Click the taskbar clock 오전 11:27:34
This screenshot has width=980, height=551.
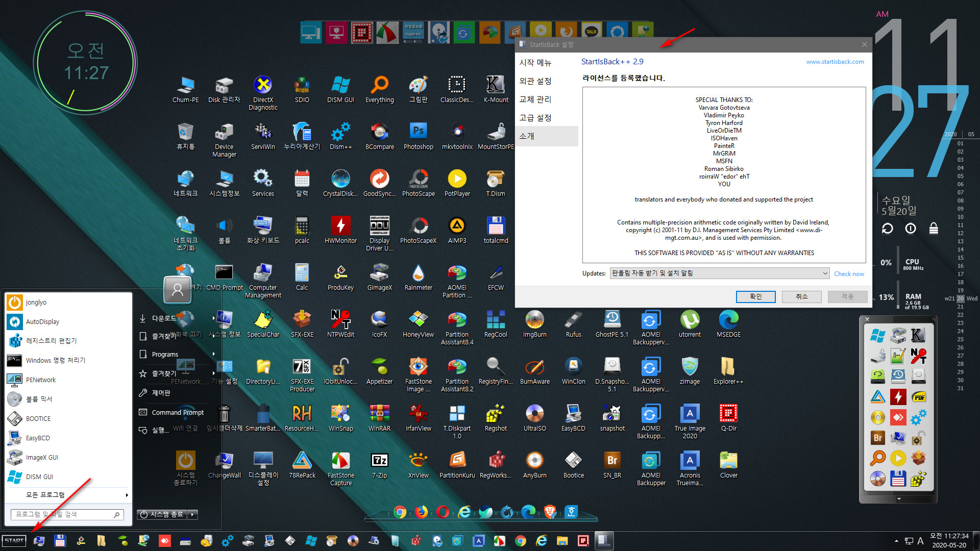949,541
